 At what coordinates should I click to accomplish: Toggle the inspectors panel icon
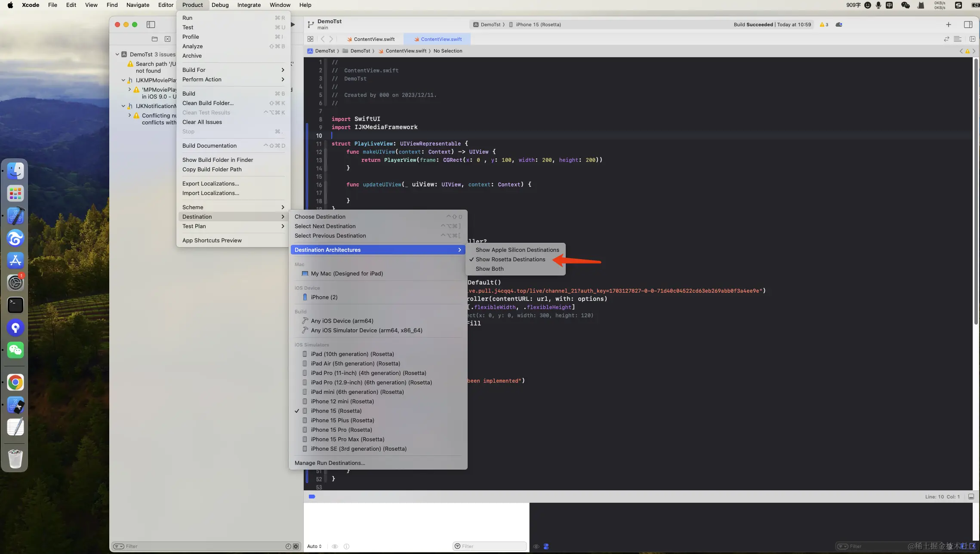pyautogui.click(x=968, y=25)
